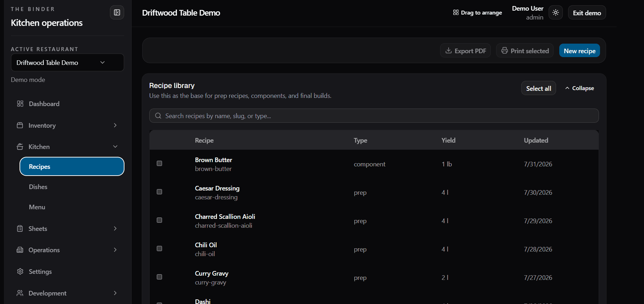Click the Dashboard grid icon

pyautogui.click(x=20, y=104)
